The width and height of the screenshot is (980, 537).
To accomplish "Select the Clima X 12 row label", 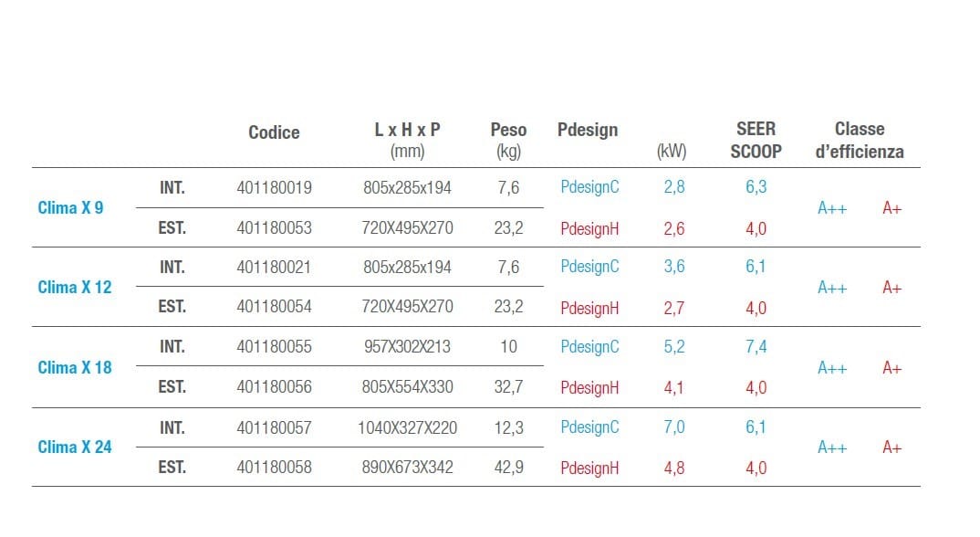I will (74, 287).
